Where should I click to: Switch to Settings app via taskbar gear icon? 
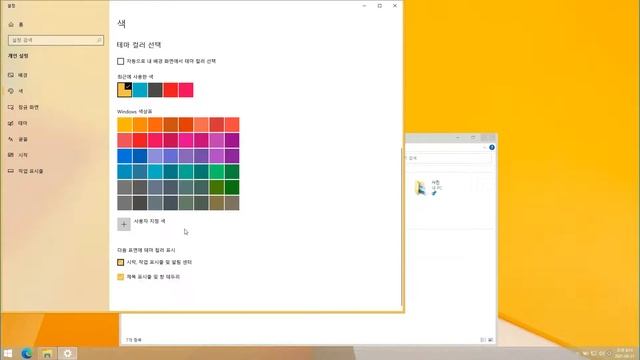(68, 353)
